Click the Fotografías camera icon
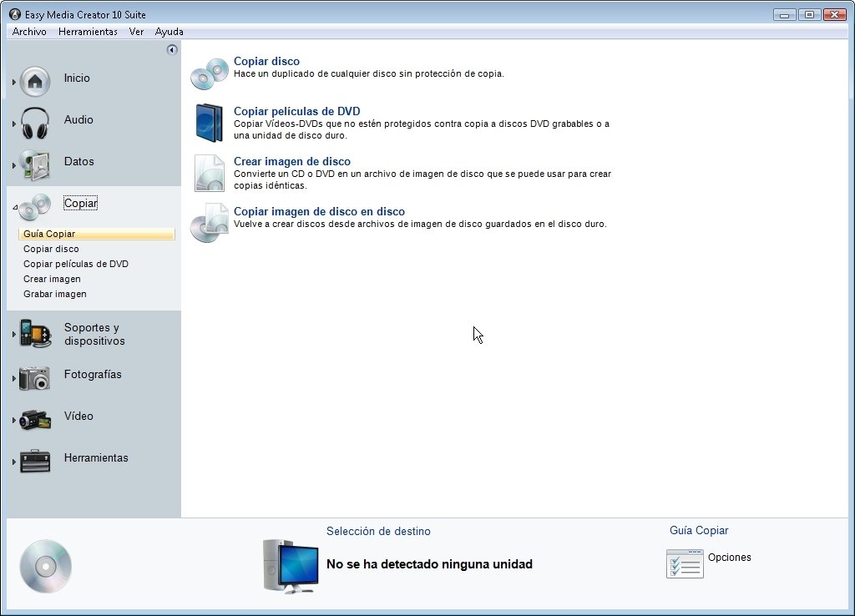 click(x=34, y=378)
